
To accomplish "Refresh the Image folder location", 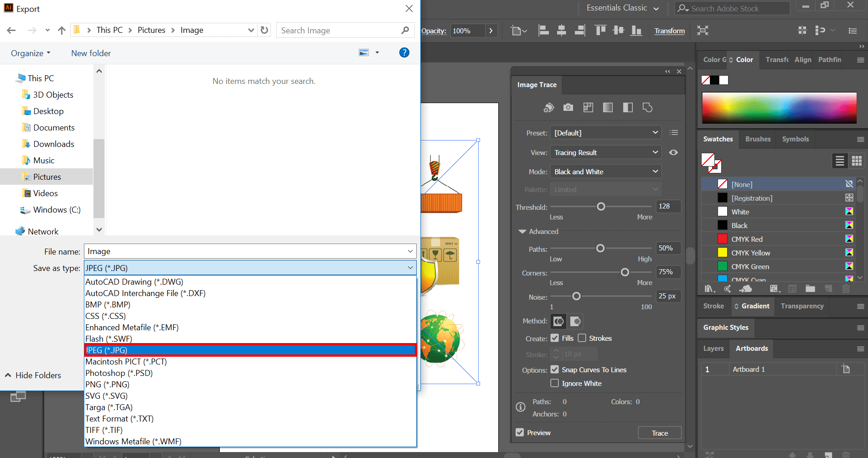I will (x=264, y=30).
